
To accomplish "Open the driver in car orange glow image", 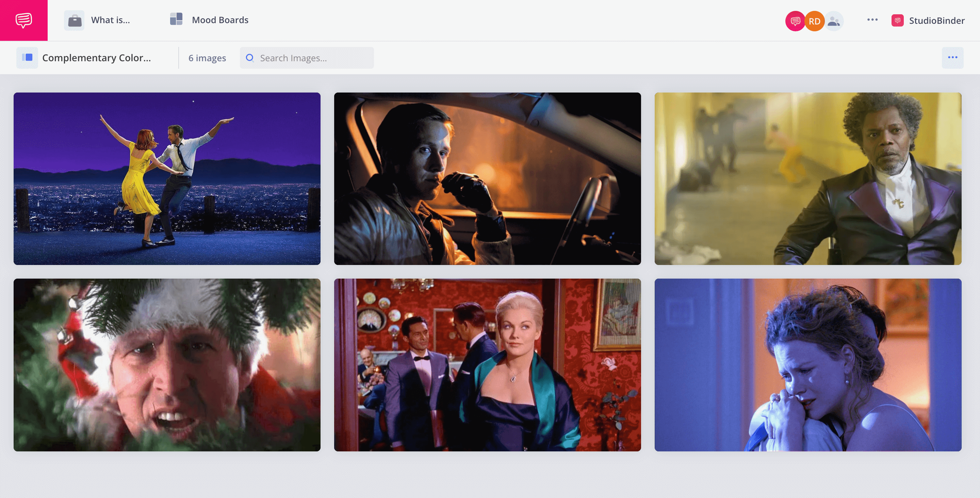I will click(x=487, y=179).
